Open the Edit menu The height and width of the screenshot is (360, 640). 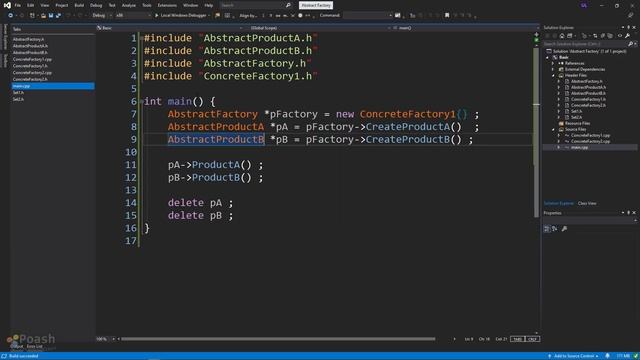click(31, 5)
